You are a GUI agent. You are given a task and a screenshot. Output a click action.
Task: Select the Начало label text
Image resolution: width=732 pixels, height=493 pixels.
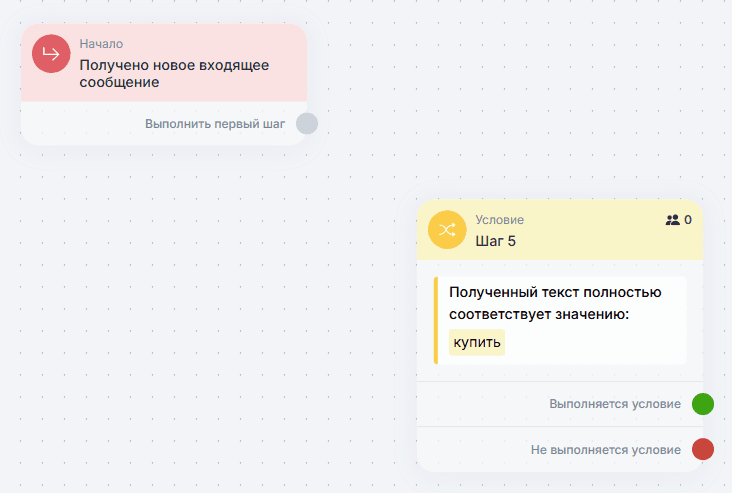[101, 44]
